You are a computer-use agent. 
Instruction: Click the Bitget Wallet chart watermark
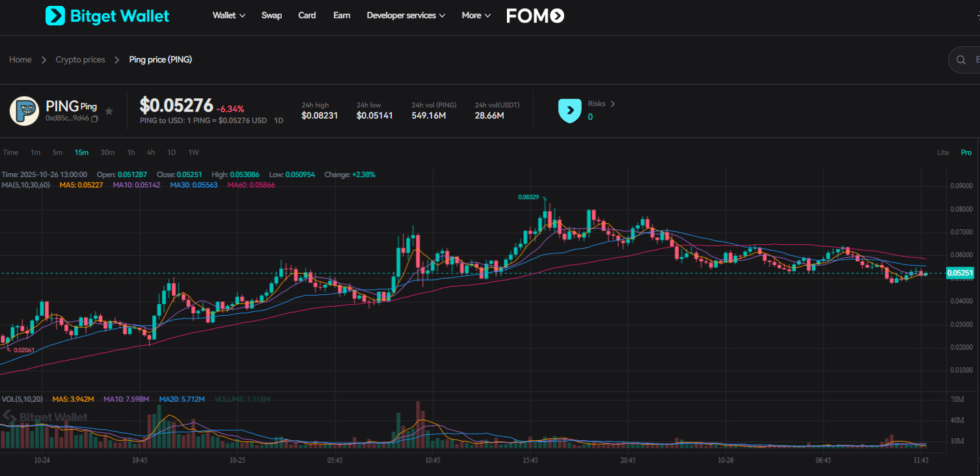tap(46, 416)
